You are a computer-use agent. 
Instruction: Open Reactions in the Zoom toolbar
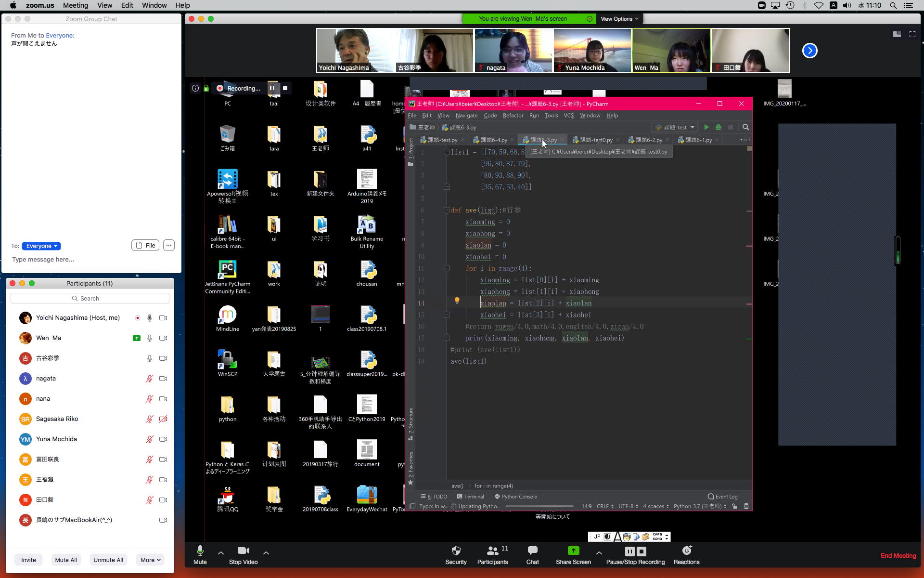686,551
